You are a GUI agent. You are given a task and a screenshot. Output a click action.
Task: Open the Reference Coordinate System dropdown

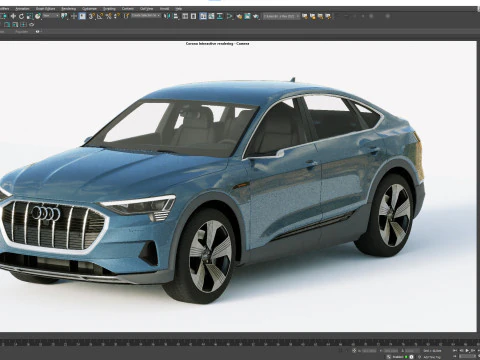pos(51,16)
